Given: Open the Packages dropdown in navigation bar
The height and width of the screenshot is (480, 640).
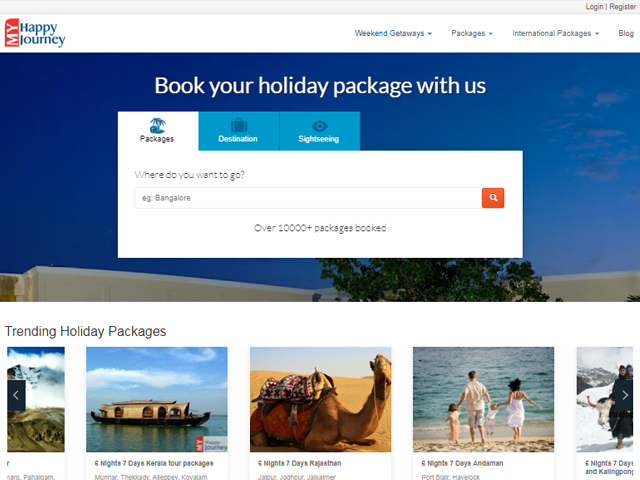Looking at the screenshot, I should 472,33.
